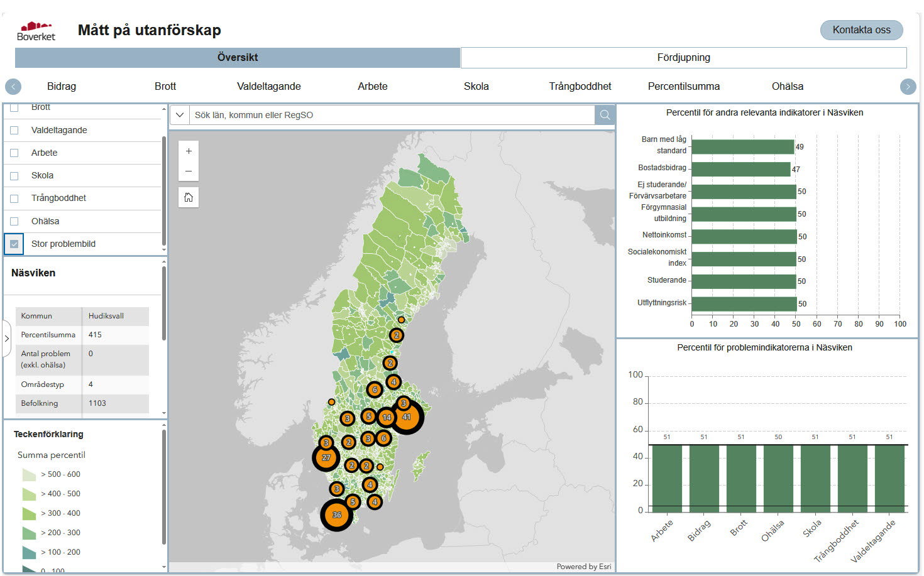This screenshot has height=576, width=924.
Task: Click the home extent icon on the map
Action: 189,197
